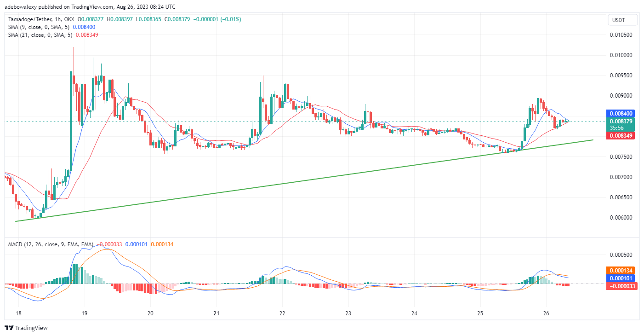Click the SMA 21 value 0.008349 in legend
644x336 pixels.
click(x=86, y=35)
